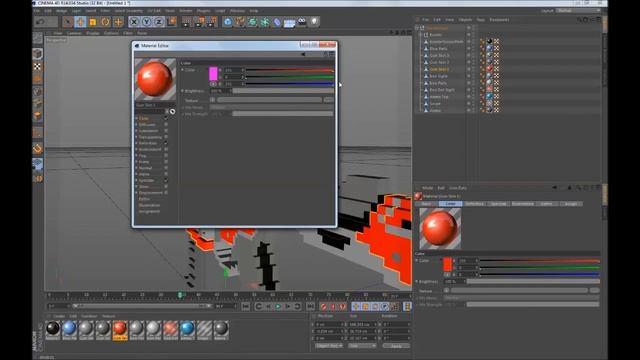Viewport: 640px width, 360px height.
Task: Activate the Rotate tool in toolbar
Action: [106, 22]
